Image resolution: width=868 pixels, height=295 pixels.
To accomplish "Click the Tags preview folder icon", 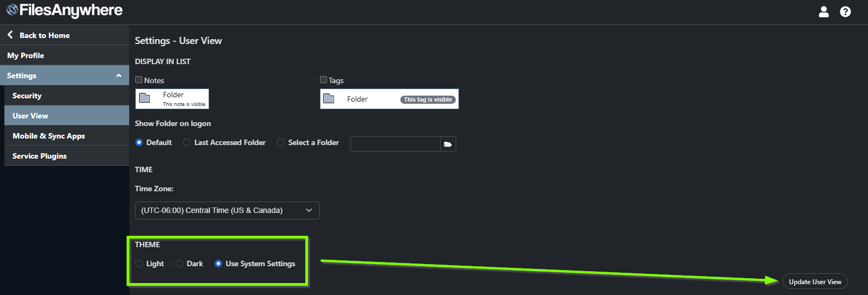I will (329, 98).
